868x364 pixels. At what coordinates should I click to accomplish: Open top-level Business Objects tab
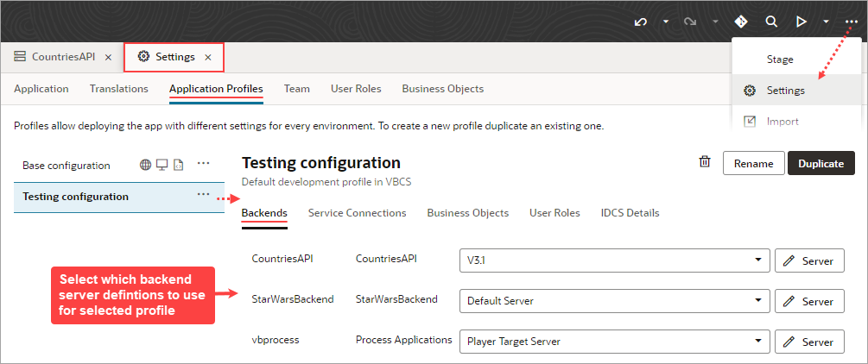click(443, 89)
